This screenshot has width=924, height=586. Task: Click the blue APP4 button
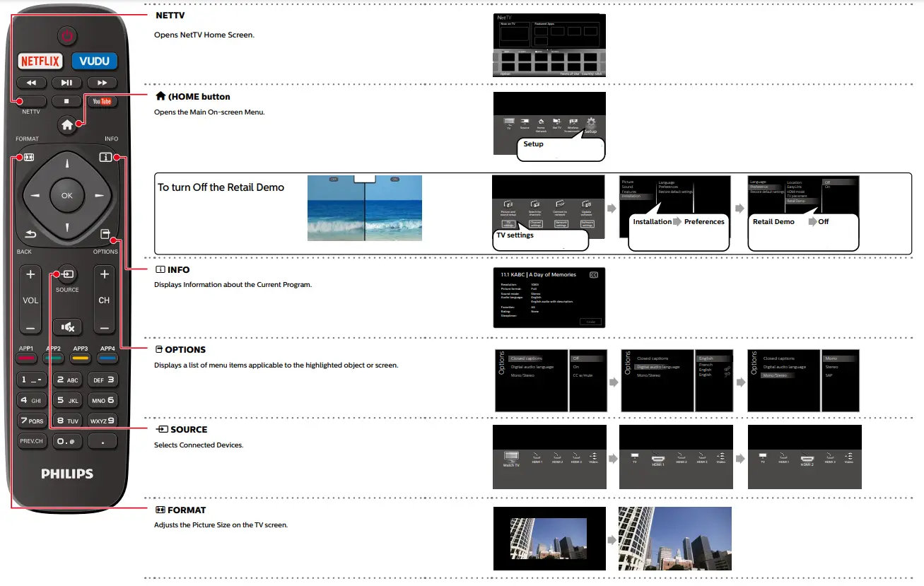tap(107, 358)
